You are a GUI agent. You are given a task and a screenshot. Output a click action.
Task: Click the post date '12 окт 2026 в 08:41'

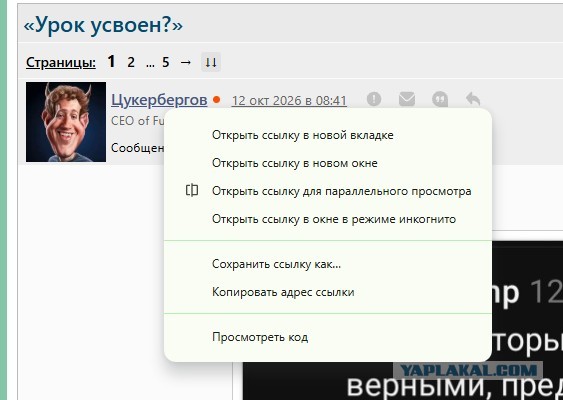tap(289, 101)
